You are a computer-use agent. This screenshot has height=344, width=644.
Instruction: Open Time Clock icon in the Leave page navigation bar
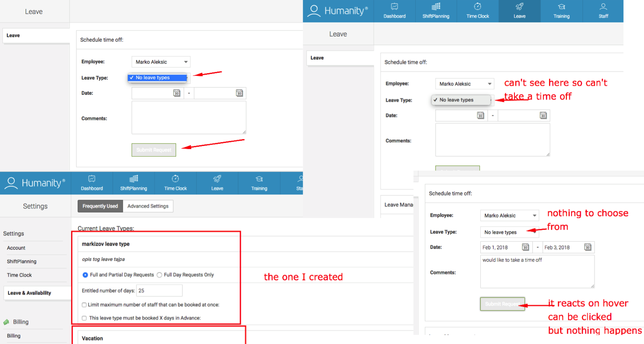click(x=478, y=6)
